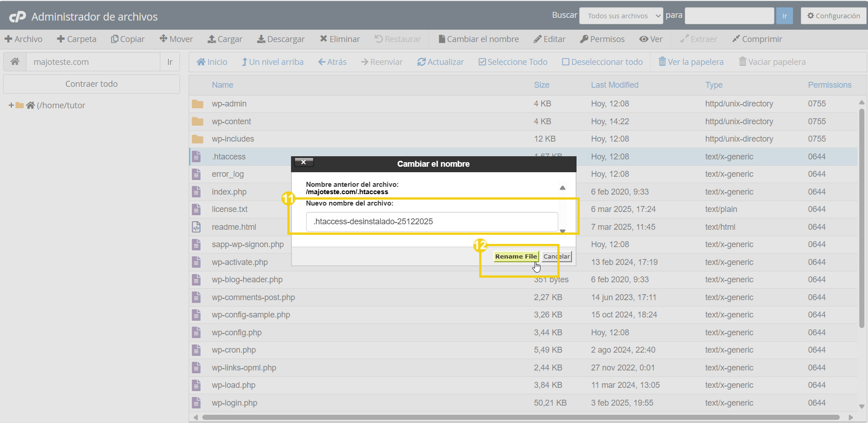Open the Editar tool
The height and width of the screenshot is (423, 868).
[x=550, y=39]
